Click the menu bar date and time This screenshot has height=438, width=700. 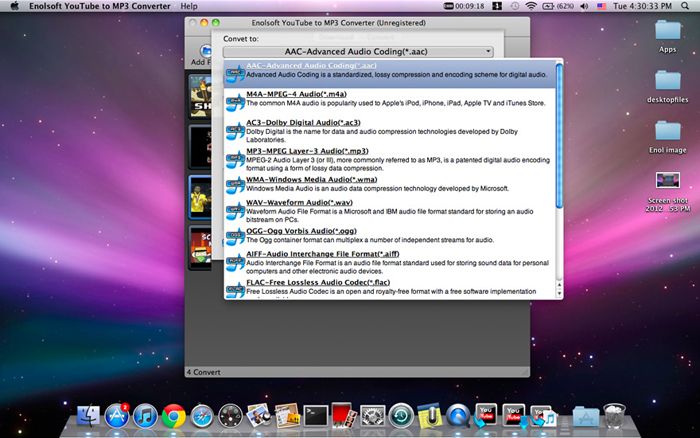[x=642, y=6]
